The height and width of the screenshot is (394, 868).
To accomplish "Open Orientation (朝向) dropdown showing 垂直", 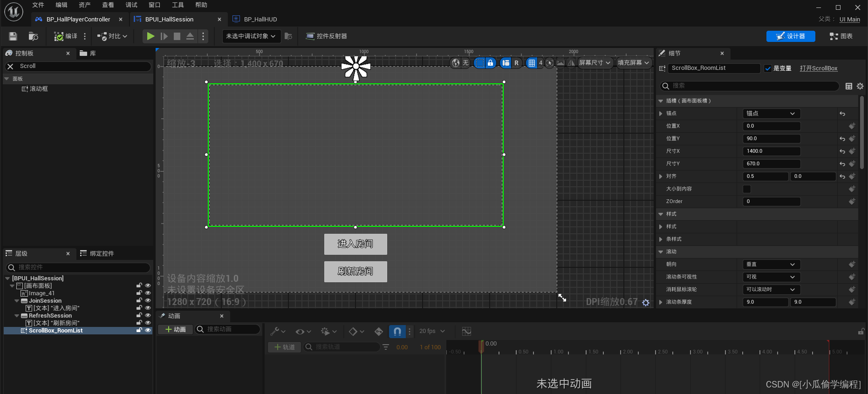I will click(x=771, y=265).
